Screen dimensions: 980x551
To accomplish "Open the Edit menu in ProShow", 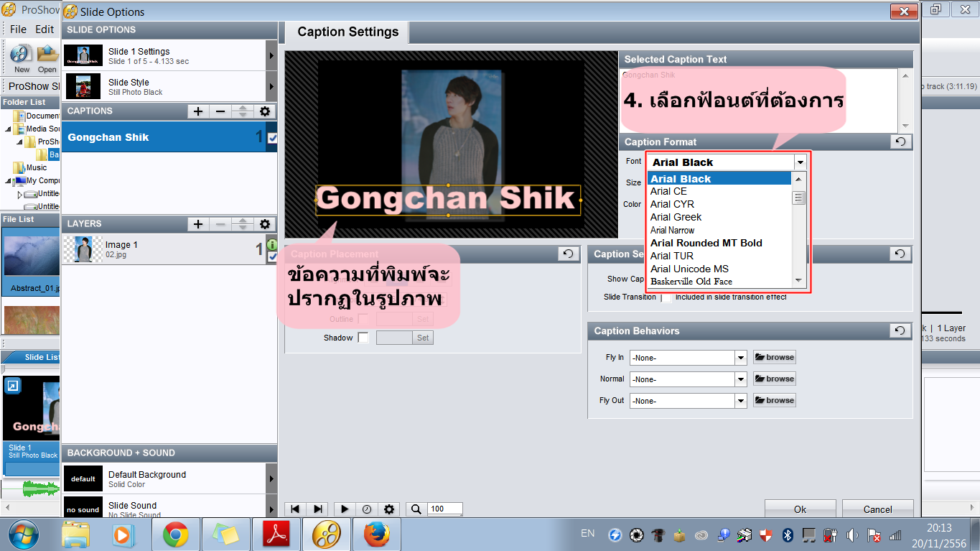I will [45, 29].
